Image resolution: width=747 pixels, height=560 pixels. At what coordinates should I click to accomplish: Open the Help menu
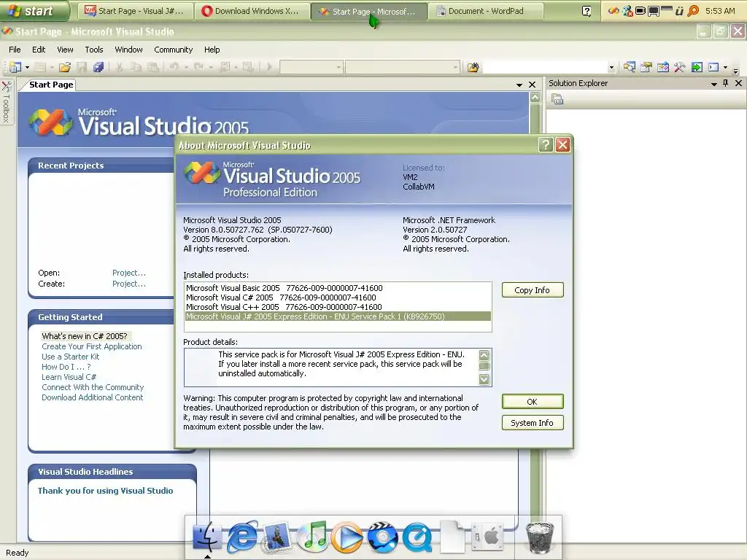coord(212,50)
